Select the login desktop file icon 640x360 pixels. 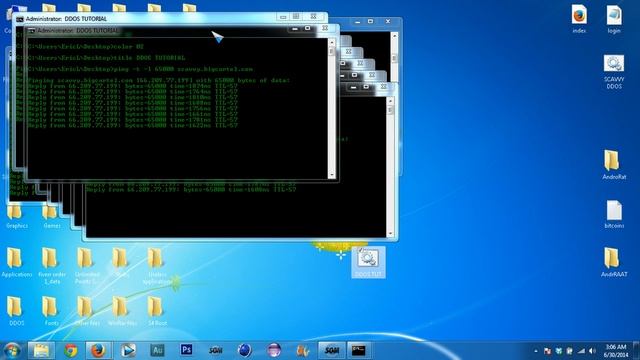coord(613,19)
